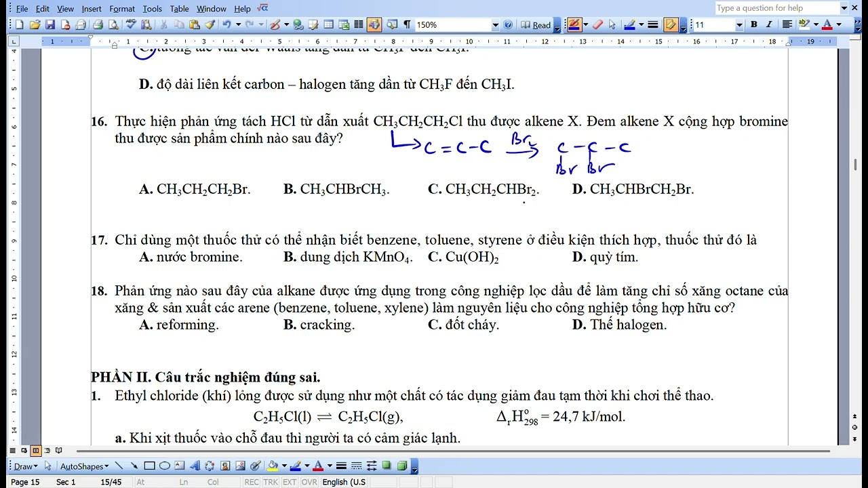Insert a Text Box
The width and height of the screenshot is (868, 488).
click(180, 466)
